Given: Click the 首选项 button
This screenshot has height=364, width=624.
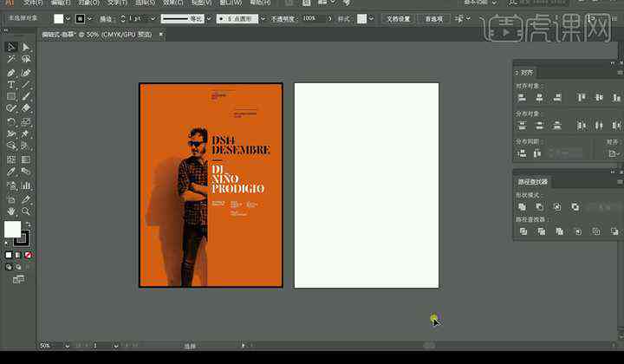Looking at the screenshot, I should pos(434,19).
